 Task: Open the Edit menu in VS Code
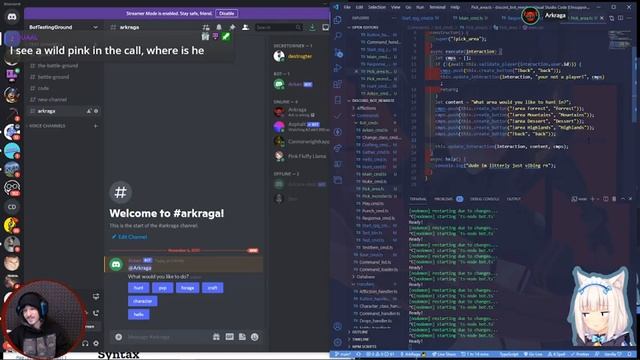click(359, 7)
